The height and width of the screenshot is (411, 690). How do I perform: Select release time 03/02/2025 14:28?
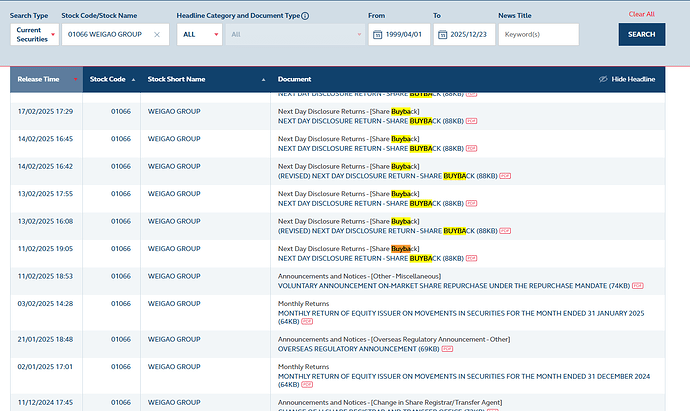pyautogui.click(x=45, y=304)
